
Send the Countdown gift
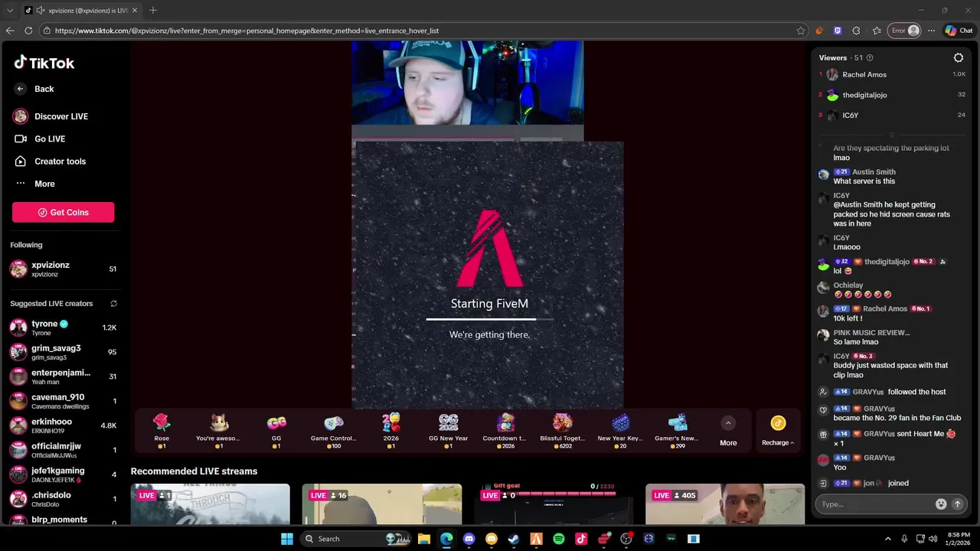click(505, 431)
